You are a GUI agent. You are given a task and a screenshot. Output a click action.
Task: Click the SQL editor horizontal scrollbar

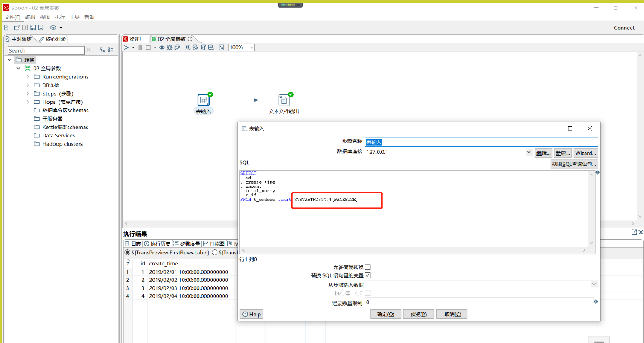coord(413,250)
